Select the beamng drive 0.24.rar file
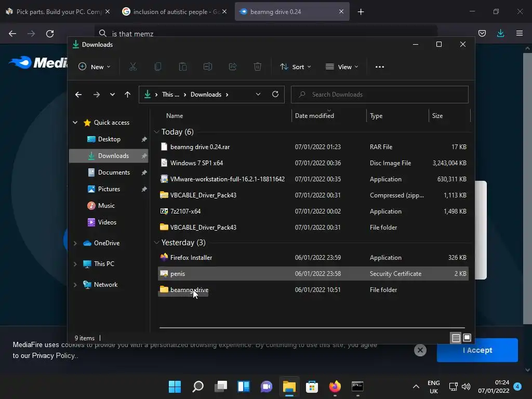 pyautogui.click(x=313, y=147)
